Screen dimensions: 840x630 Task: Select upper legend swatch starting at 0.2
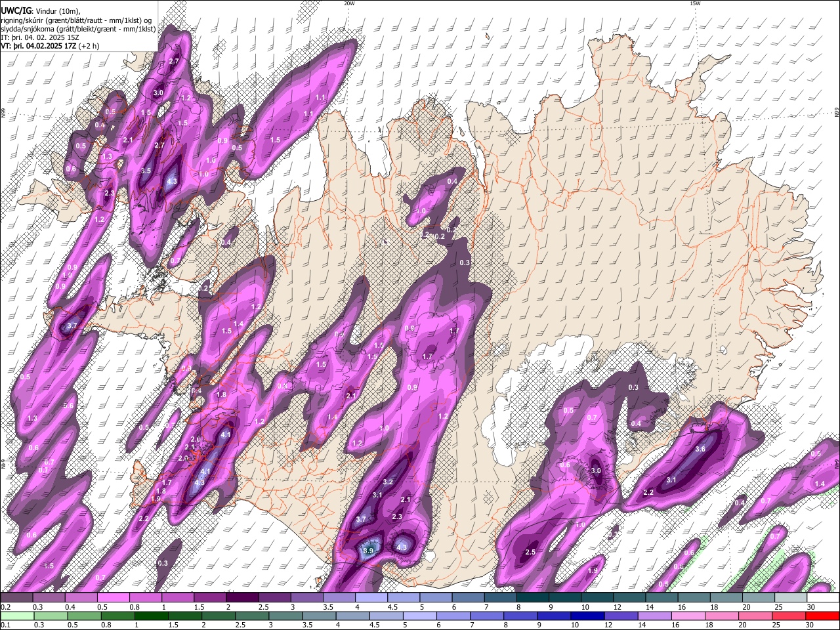[17, 598]
